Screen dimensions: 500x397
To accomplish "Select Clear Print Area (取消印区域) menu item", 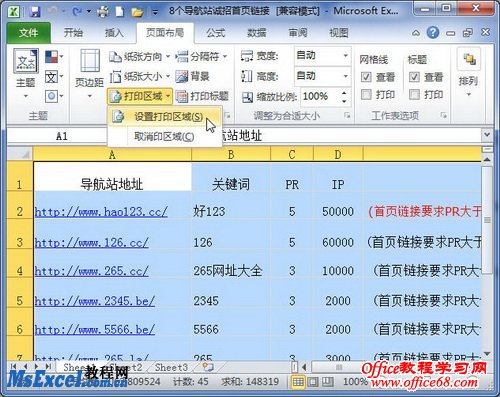I will (165, 137).
